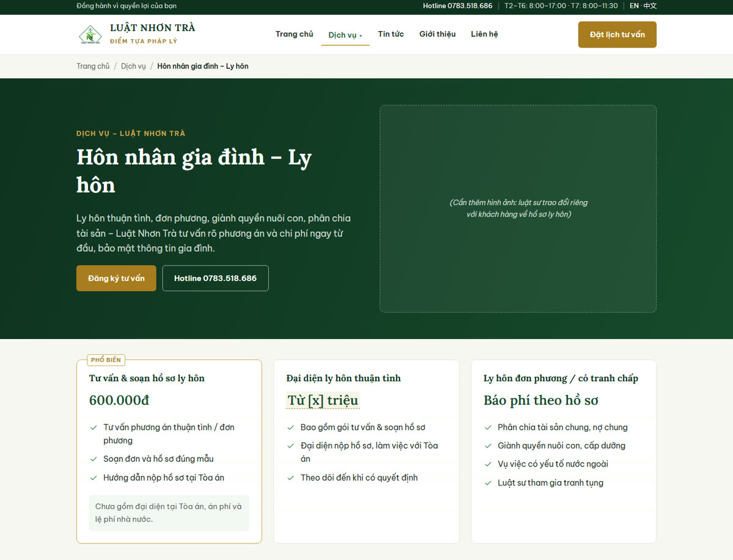Click checkmark beside Vụ việc có yếu tố nước ngoài
Screen dimensions: 733x560
[488, 464]
